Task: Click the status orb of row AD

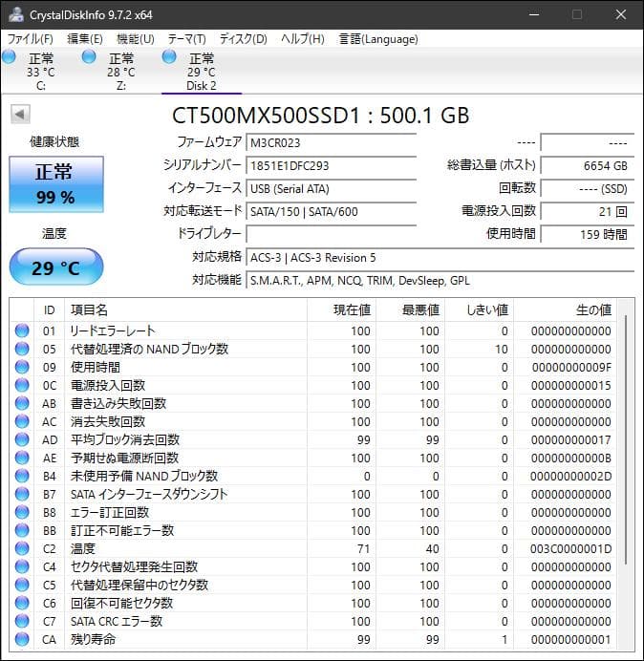Action: click(22, 439)
